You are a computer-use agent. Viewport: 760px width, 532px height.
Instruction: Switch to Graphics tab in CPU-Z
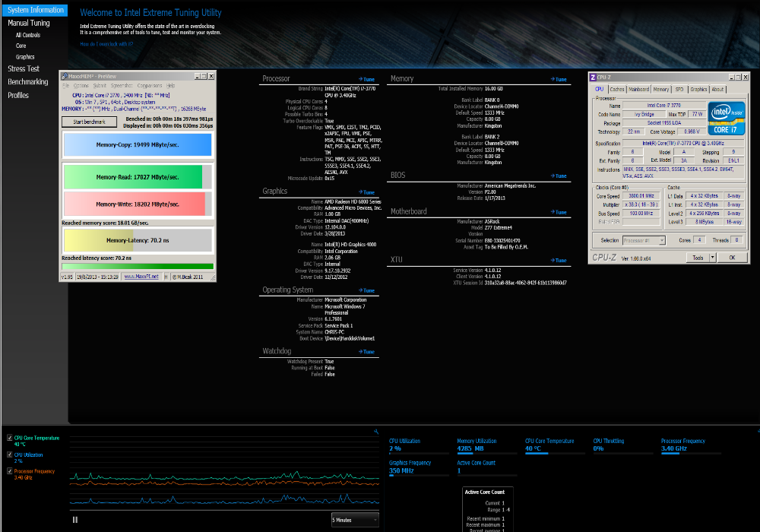pos(698,89)
